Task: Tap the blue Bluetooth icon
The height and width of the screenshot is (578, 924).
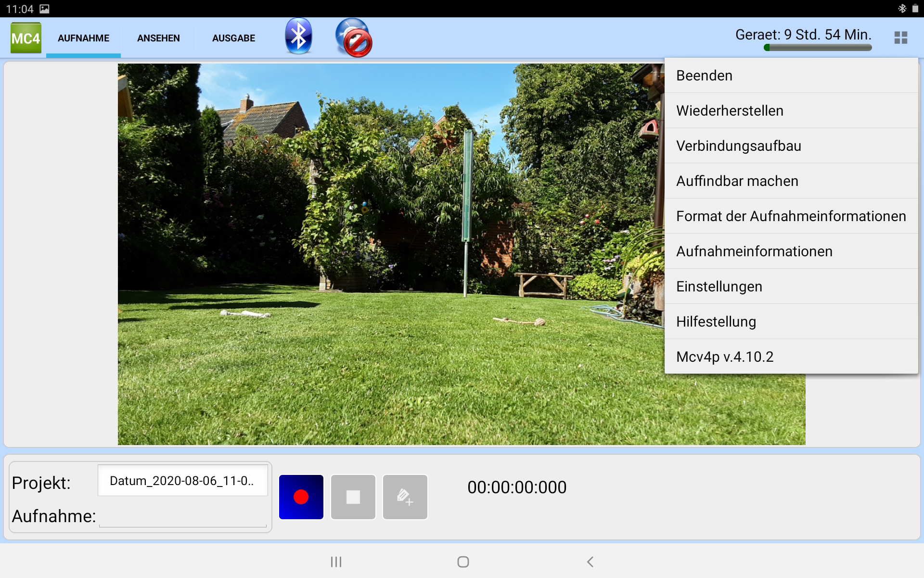Action: [298, 36]
